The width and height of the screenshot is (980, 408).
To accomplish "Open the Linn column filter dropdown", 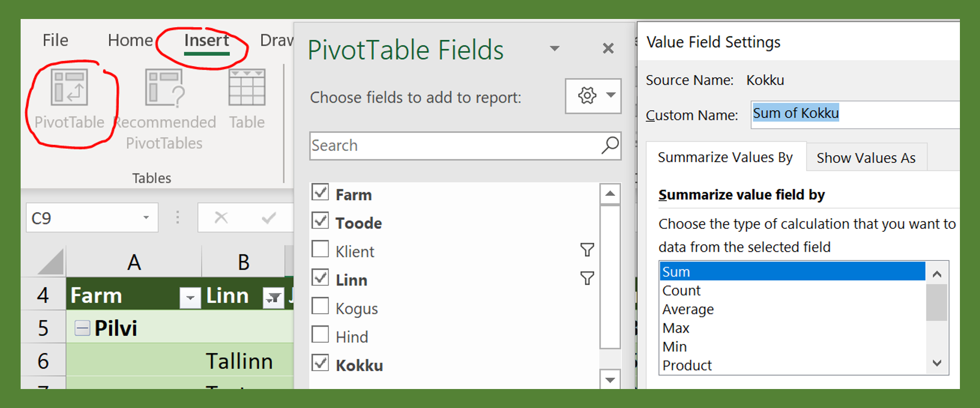I will point(273,297).
